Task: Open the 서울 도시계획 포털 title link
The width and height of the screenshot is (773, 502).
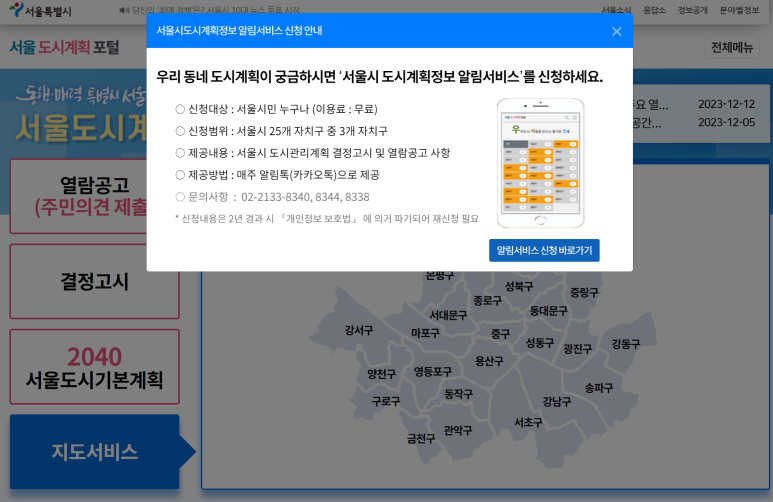Action: click(x=65, y=47)
